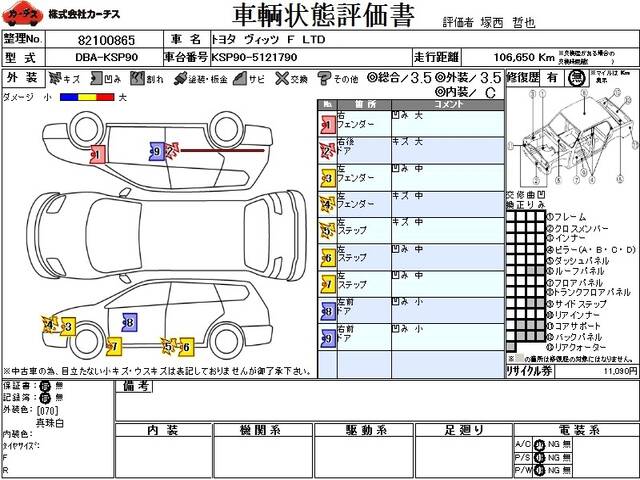Click yellow swatch on damage scale
The width and height of the screenshot is (640, 480).
coord(87,97)
